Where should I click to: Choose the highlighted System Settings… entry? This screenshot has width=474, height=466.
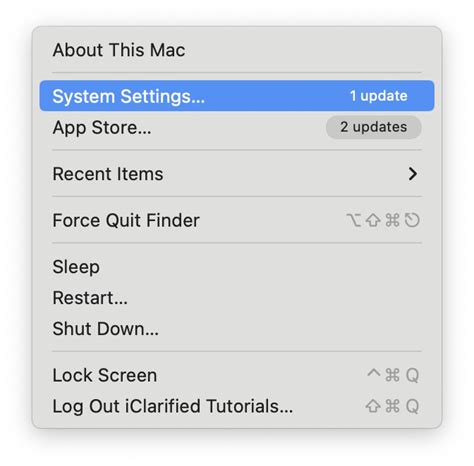click(x=237, y=96)
